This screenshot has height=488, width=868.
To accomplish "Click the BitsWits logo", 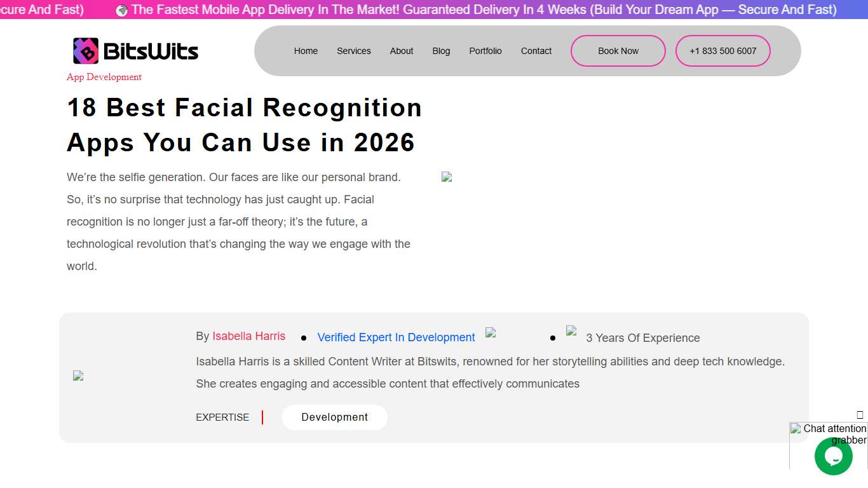I will (134, 51).
